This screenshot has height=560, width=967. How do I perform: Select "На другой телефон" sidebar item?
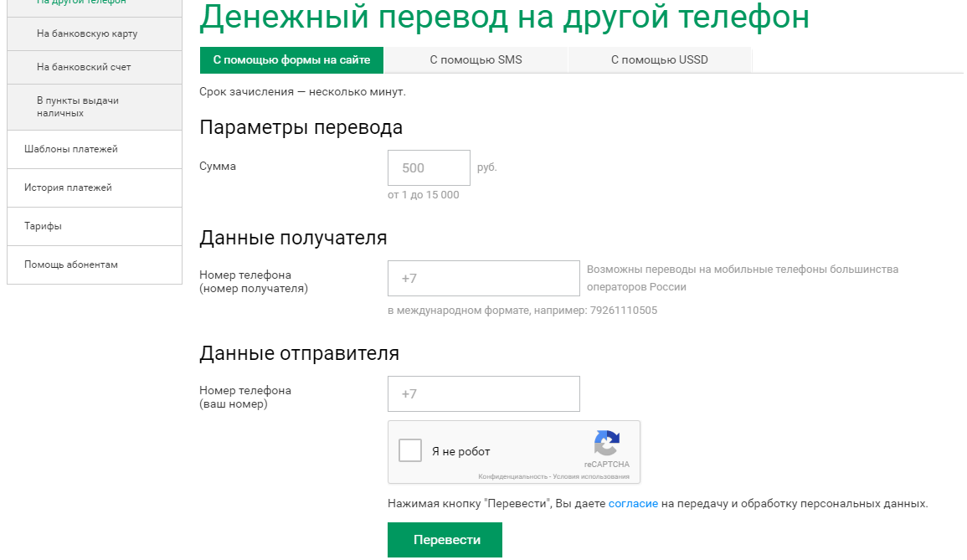pos(95,5)
